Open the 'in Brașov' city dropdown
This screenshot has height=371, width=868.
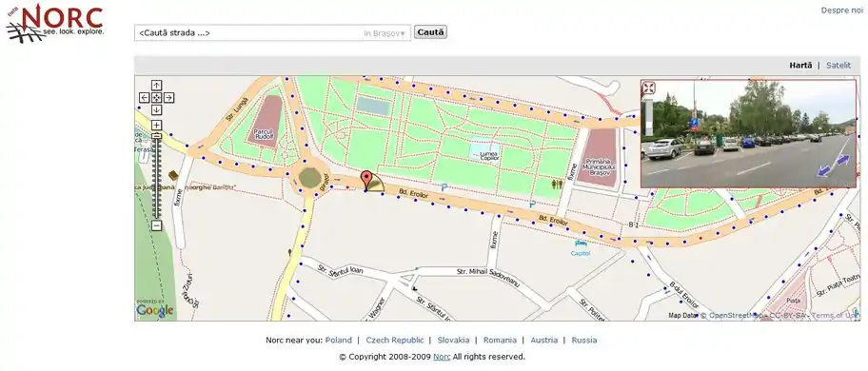click(385, 33)
